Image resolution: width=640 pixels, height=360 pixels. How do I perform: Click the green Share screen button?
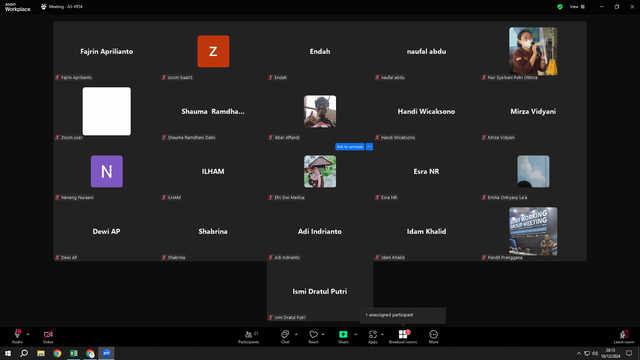point(343,337)
